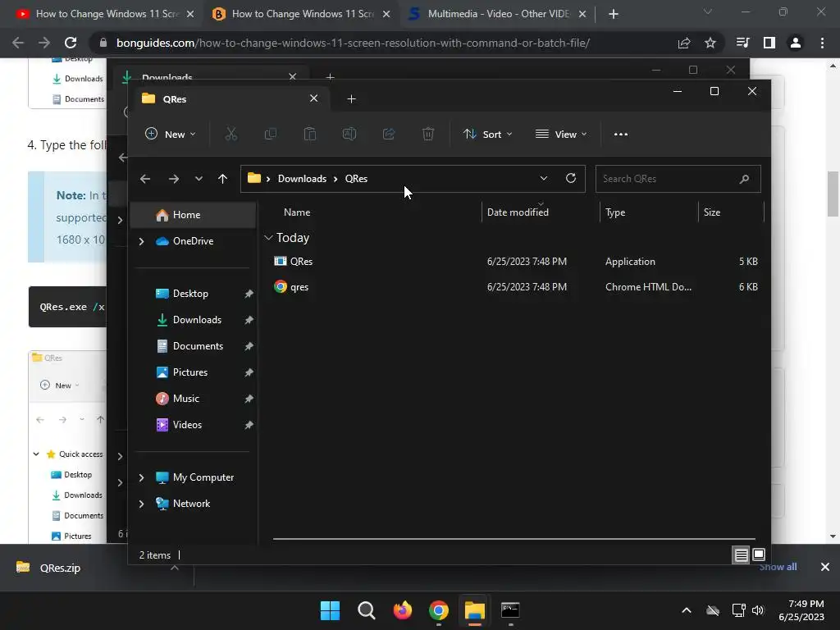
Task: Click Downloads in the address breadcrumb
Action: (x=302, y=179)
